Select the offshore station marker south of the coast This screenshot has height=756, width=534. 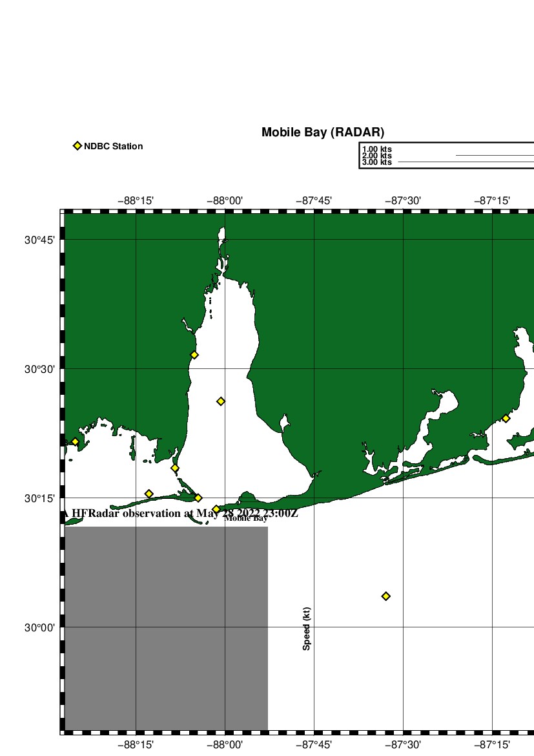(385, 596)
